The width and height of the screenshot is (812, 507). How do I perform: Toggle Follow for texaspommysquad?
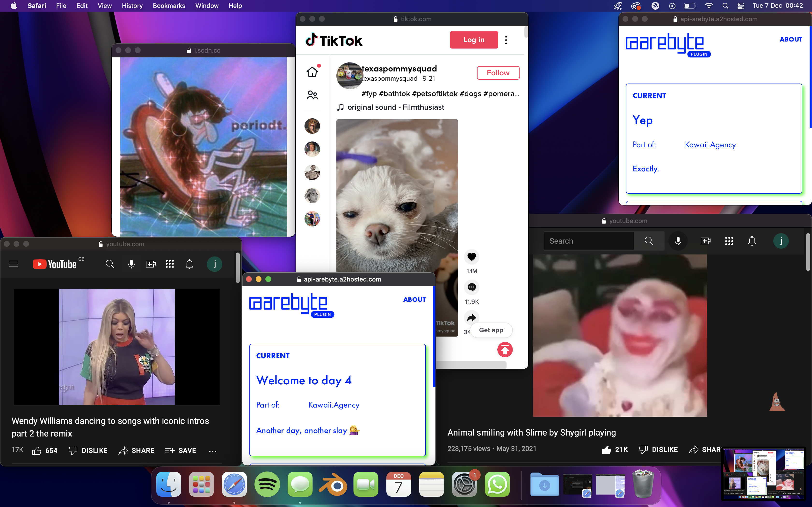(498, 73)
